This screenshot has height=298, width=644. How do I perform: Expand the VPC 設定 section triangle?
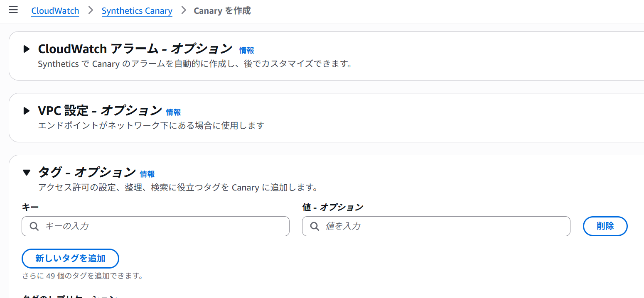coord(27,111)
